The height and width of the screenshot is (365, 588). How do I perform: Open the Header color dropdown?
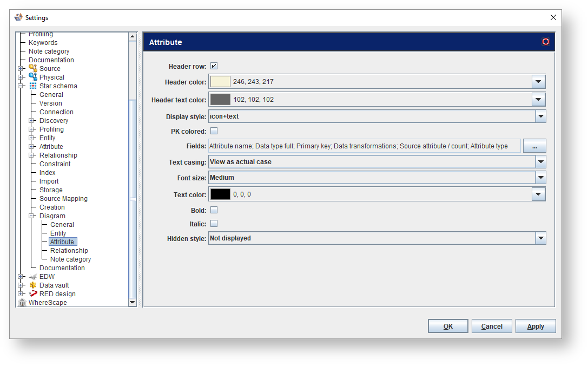[538, 81]
